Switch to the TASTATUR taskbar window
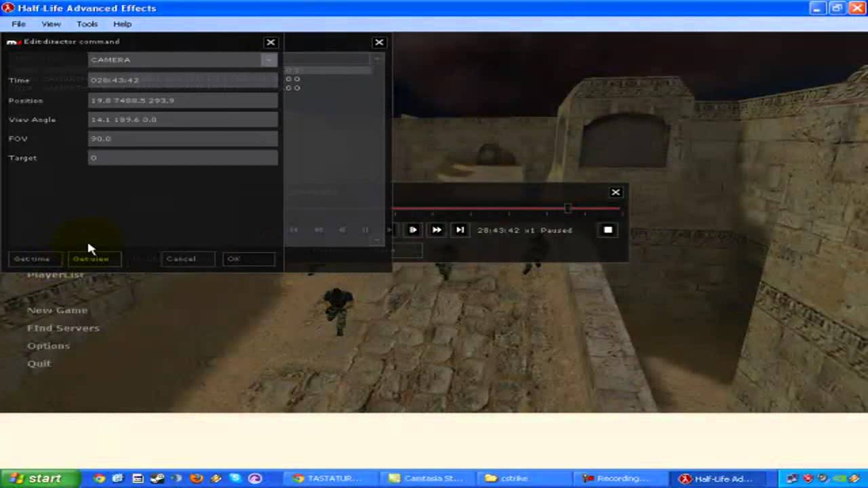868x488 pixels. coord(332,479)
